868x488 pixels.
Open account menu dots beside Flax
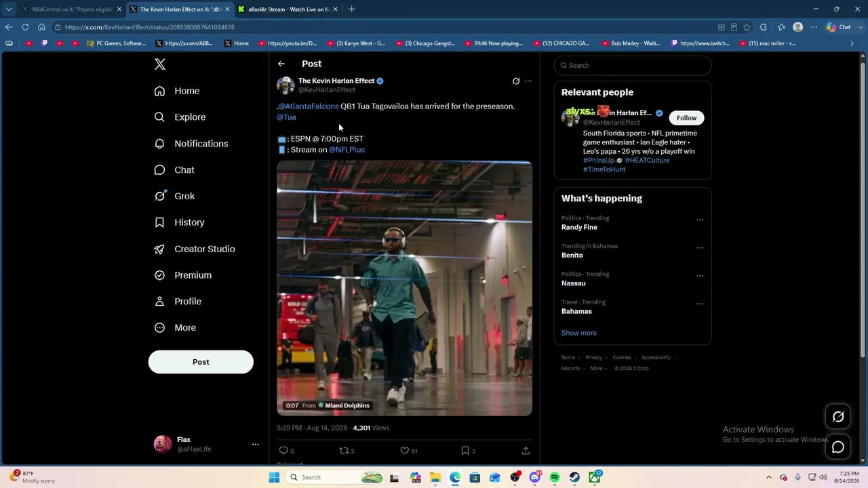pyautogui.click(x=256, y=445)
